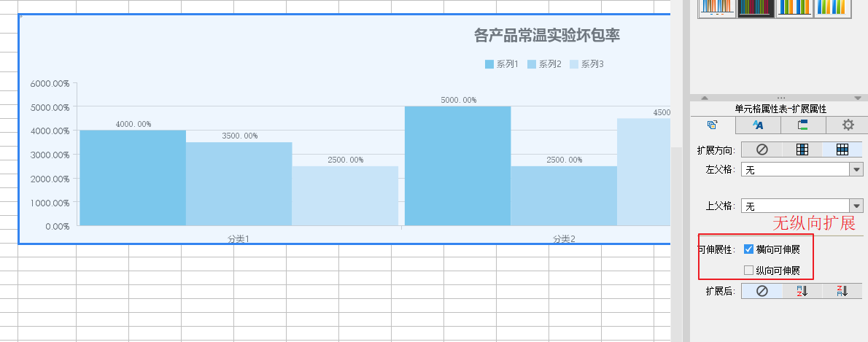
Task: Open the expand attributes tab icon
Action: [713, 125]
